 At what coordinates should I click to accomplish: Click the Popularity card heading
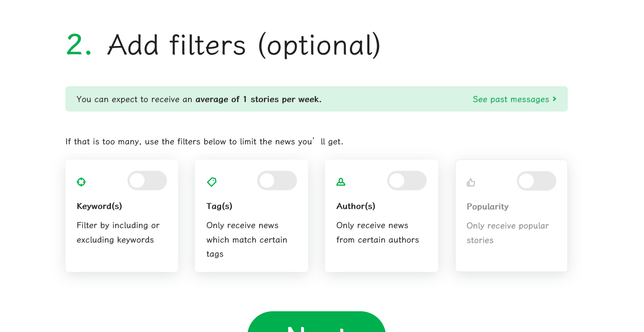click(487, 207)
